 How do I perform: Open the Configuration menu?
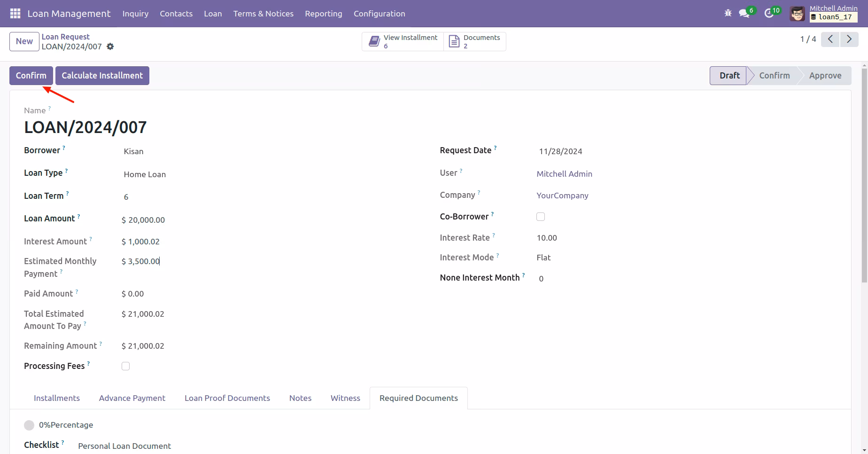coord(380,14)
